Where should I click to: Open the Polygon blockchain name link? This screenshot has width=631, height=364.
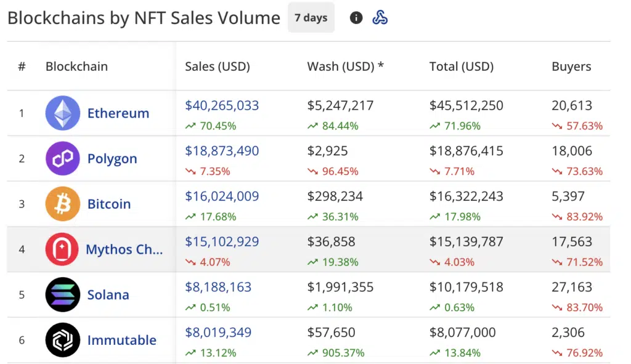[x=112, y=159]
